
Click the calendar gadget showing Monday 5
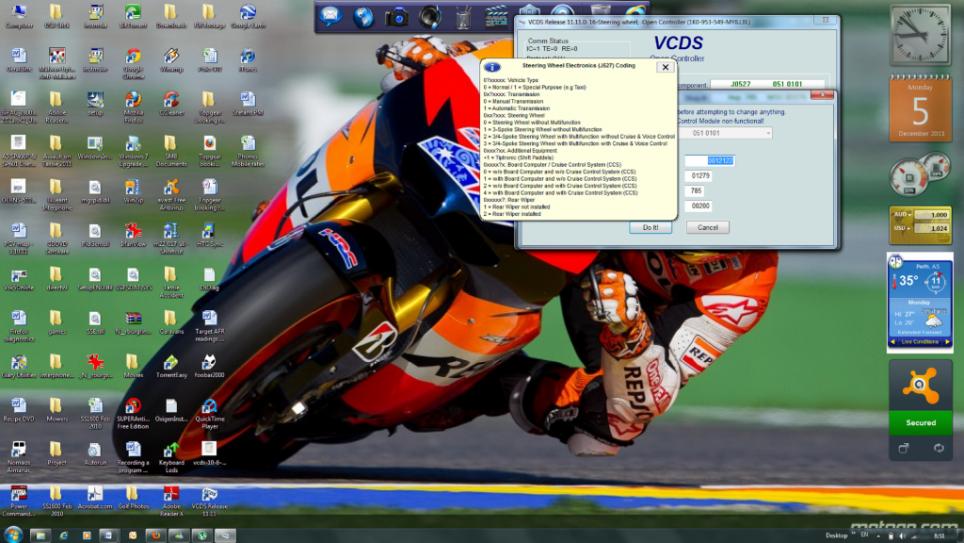point(920,108)
